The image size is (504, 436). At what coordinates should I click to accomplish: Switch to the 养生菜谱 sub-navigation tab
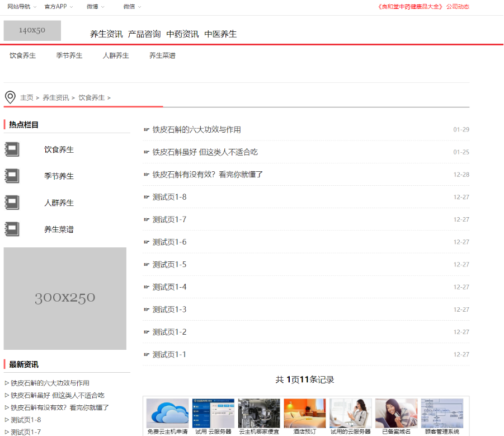coord(162,55)
